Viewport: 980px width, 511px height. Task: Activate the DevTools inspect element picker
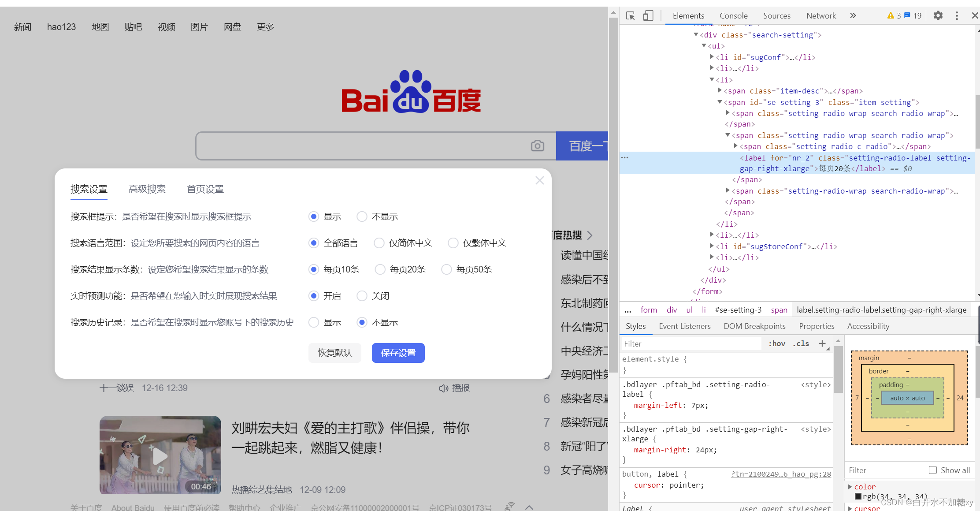click(x=631, y=16)
